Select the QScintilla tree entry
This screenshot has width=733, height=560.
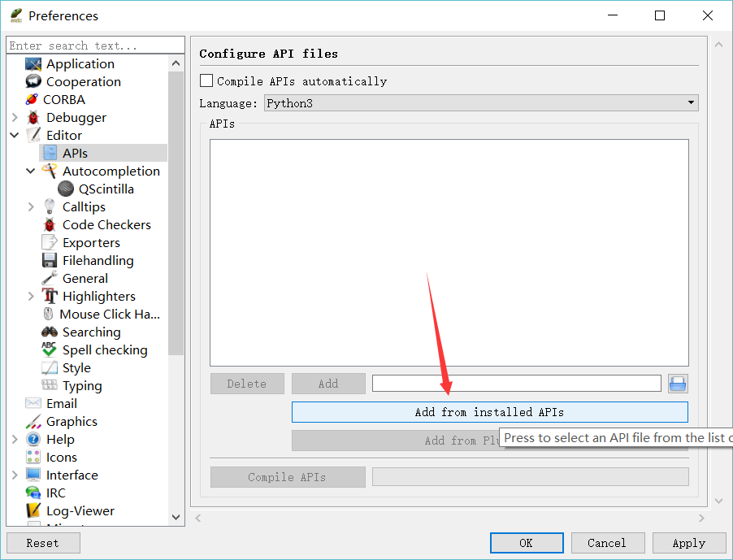[106, 189]
